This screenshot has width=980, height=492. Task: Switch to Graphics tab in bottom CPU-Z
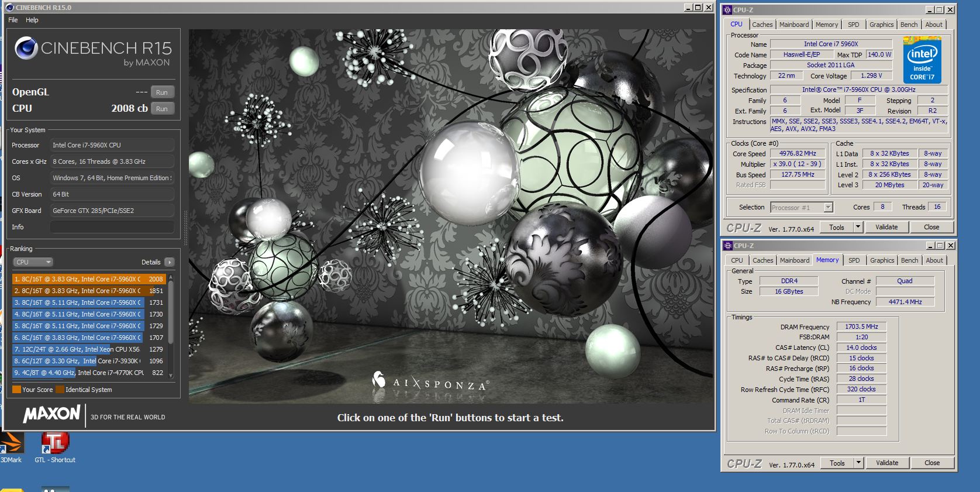[x=882, y=260]
